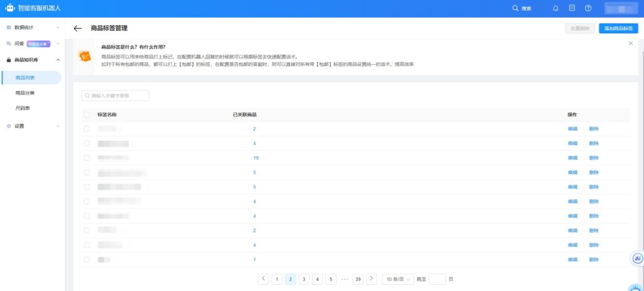Viewport: 644px width, 291px height.
Task: Click 编辑 for the row with 1 product
Action: point(572,260)
